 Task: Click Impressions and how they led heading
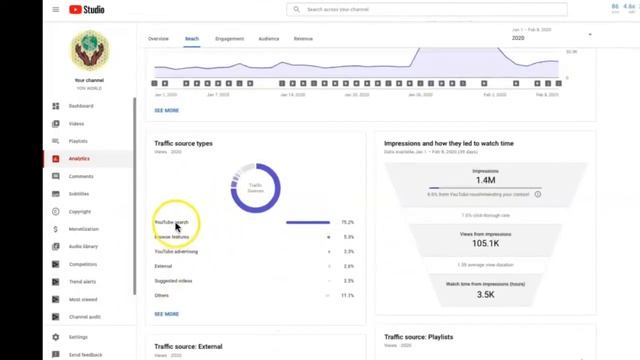[x=449, y=144]
